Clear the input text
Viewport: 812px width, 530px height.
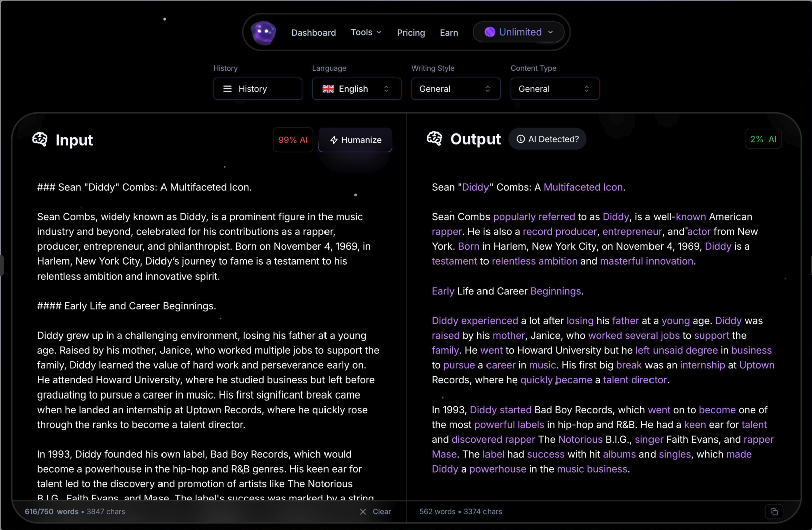click(x=375, y=512)
